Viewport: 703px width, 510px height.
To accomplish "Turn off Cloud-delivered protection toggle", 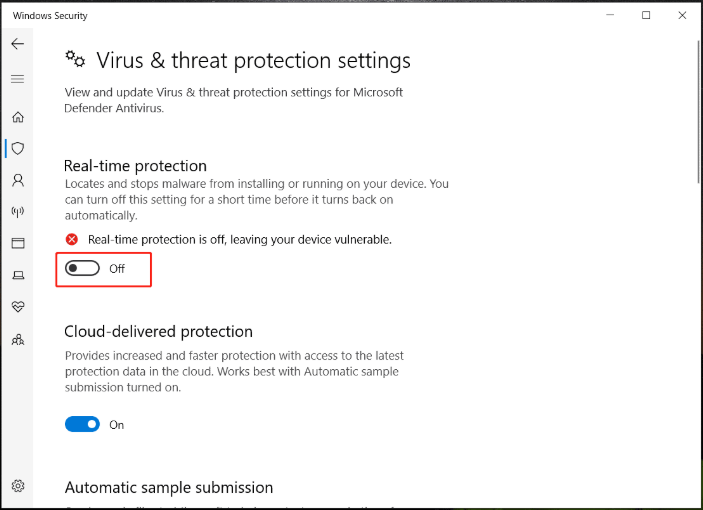I will coord(83,424).
